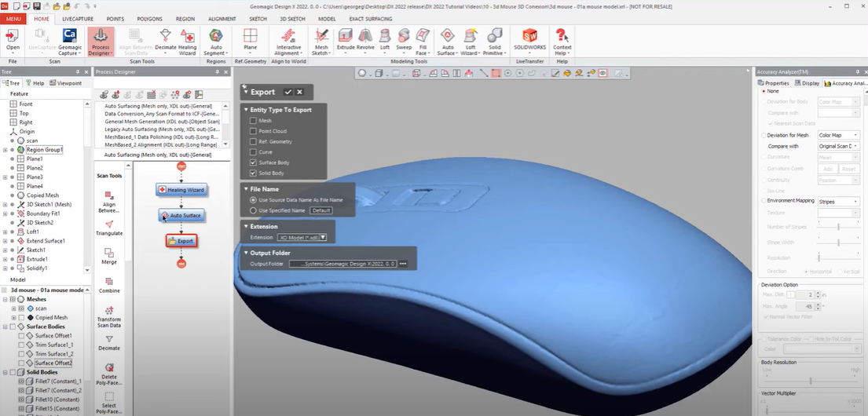Collapse the Surface Bodies tree node

[x=5, y=327]
